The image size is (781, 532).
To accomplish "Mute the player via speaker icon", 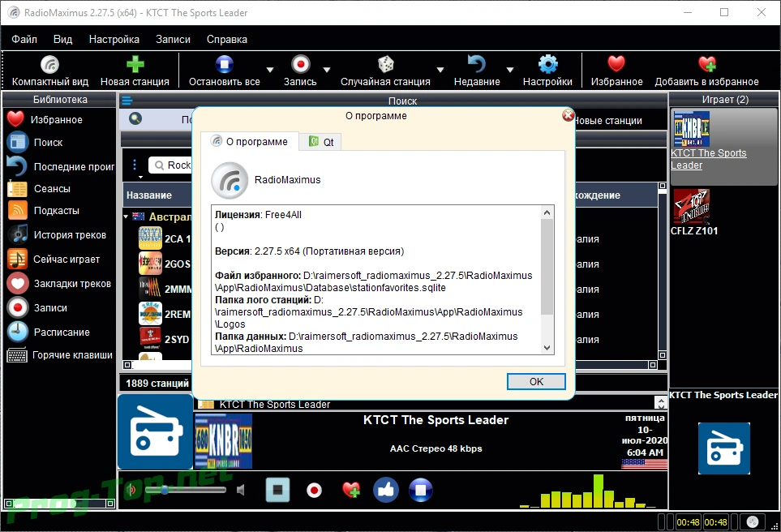I will [241, 490].
